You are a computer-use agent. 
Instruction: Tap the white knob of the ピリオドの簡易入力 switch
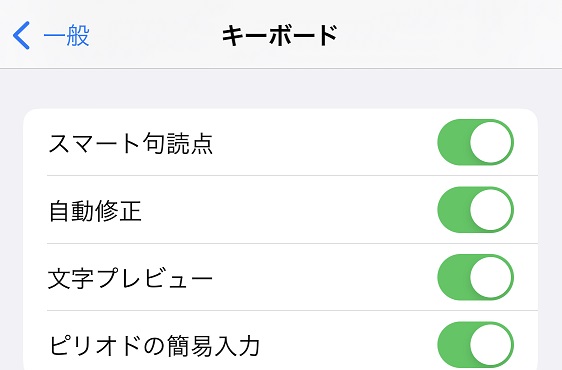tap(491, 345)
